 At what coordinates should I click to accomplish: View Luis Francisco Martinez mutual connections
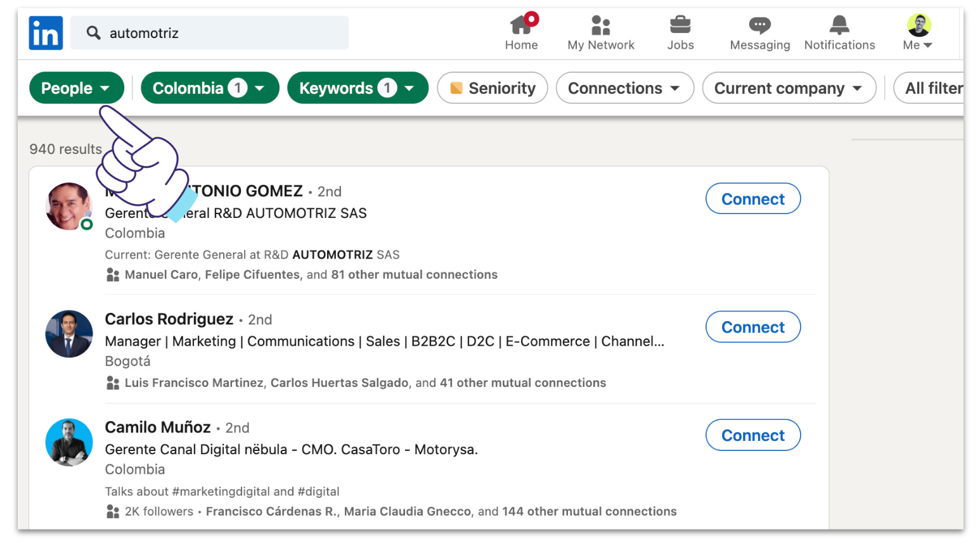click(x=365, y=383)
